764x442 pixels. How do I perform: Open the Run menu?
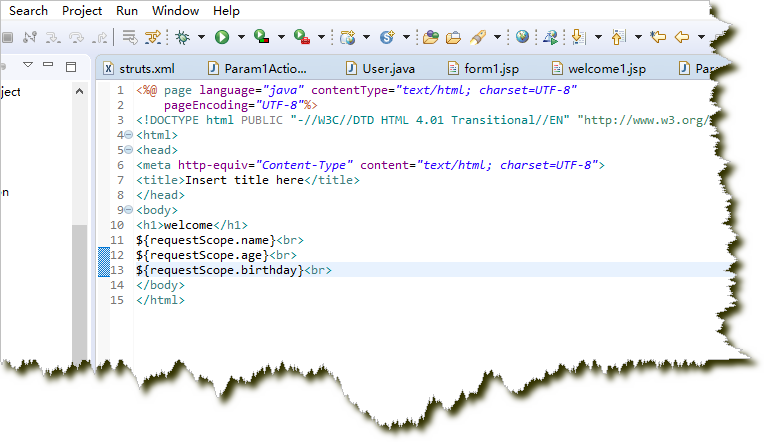[127, 11]
